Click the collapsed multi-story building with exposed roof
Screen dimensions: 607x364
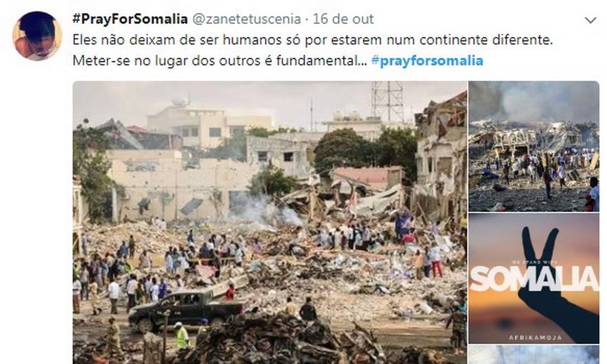(440, 155)
